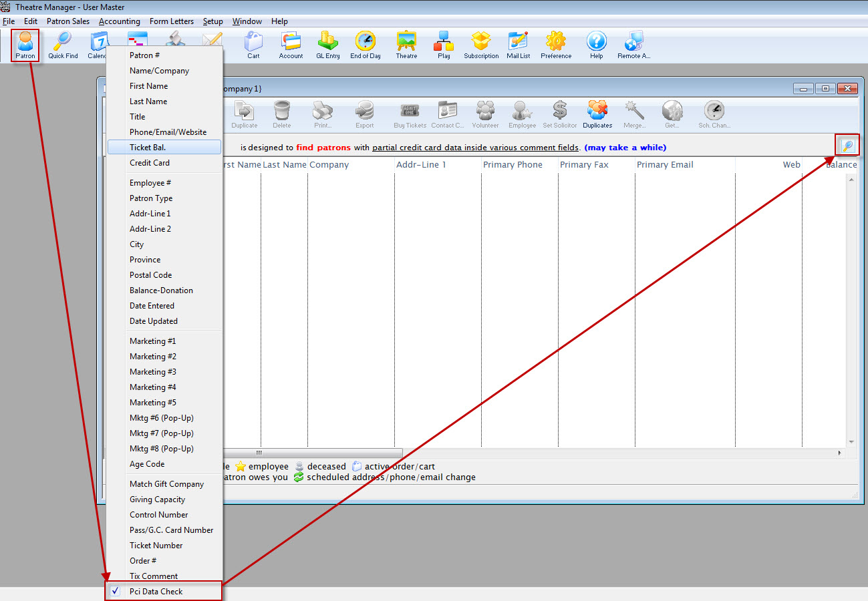Image resolution: width=868 pixels, height=601 pixels.
Task: Open the Remote Assistance toolbar icon
Action: (633, 45)
